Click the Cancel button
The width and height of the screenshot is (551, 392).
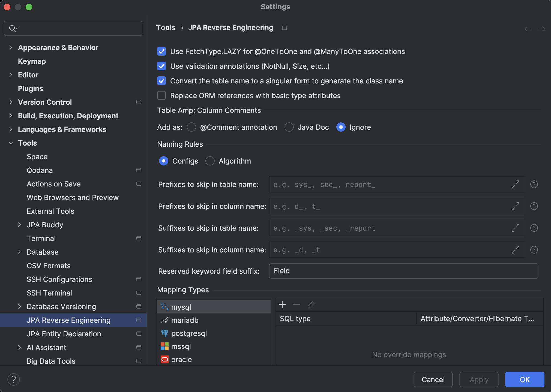click(433, 379)
